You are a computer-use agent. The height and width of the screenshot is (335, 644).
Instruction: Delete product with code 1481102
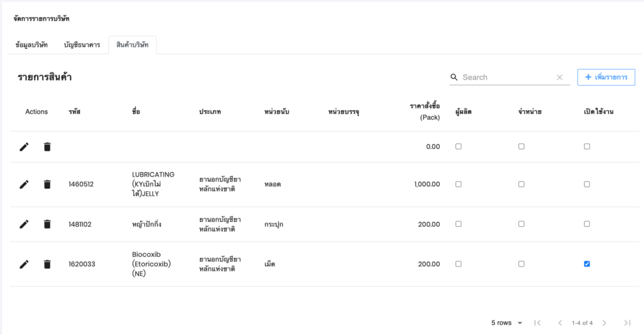click(x=47, y=224)
